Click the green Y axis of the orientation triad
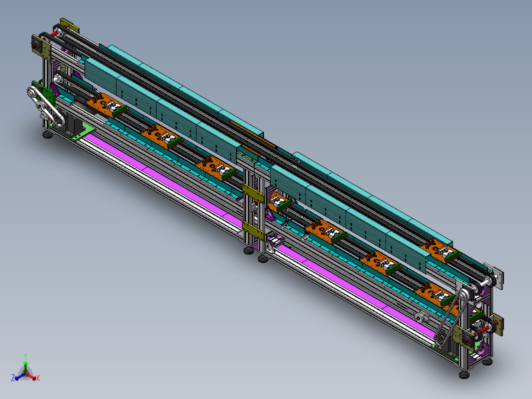The image size is (532, 399). pyautogui.click(x=25, y=367)
